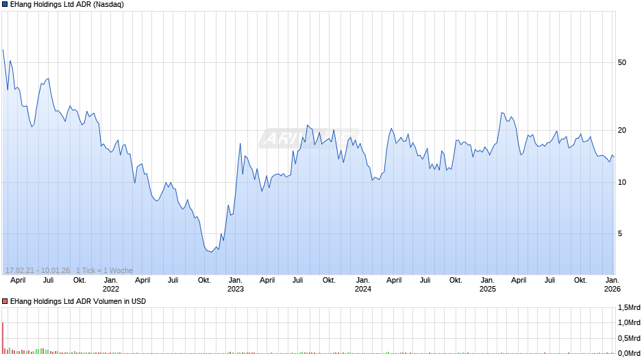Click the '1,5Mrd' volume axis label
644x360 pixels.
click(x=629, y=307)
